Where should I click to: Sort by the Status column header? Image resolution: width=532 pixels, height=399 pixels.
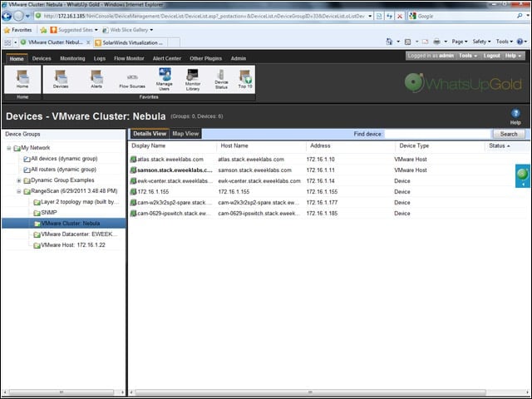point(499,146)
